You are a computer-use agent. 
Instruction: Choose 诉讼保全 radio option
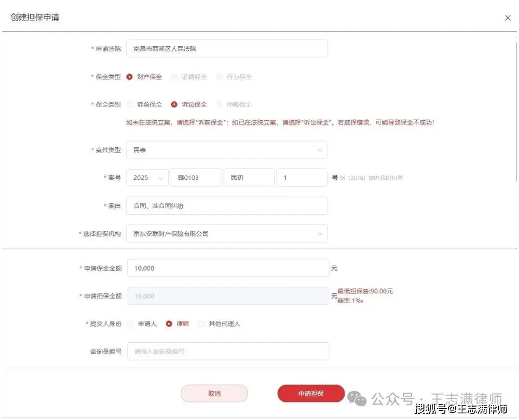point(174,105)
